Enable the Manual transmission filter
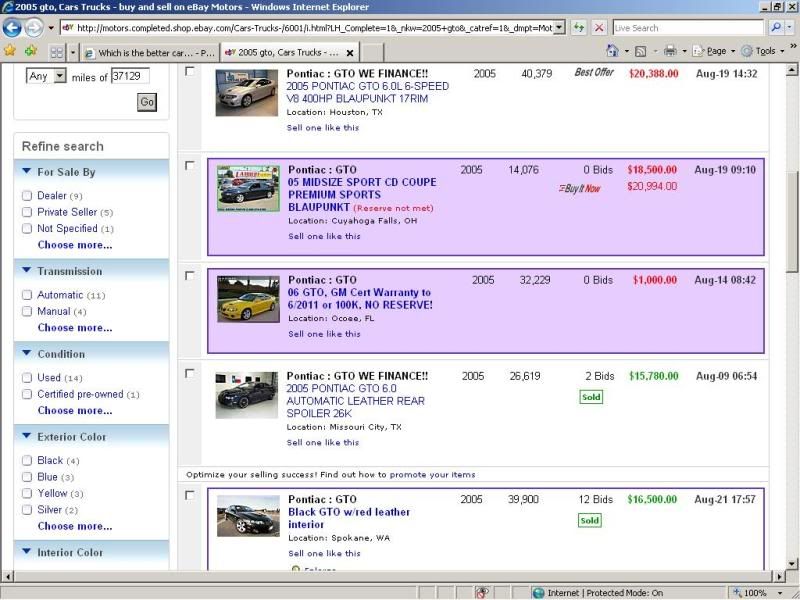This screenshot has height=600, width=800. coord(27,311)
